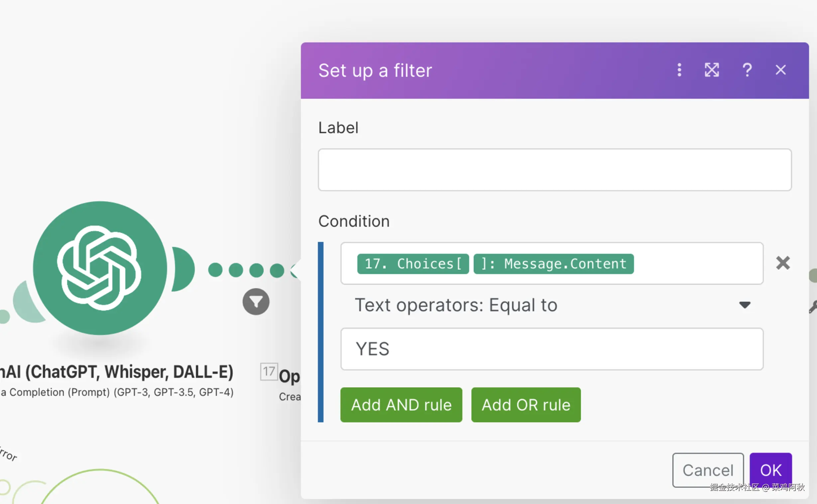
Task: Expand the filter dialog to fullscreen
Action: [712, 70]
